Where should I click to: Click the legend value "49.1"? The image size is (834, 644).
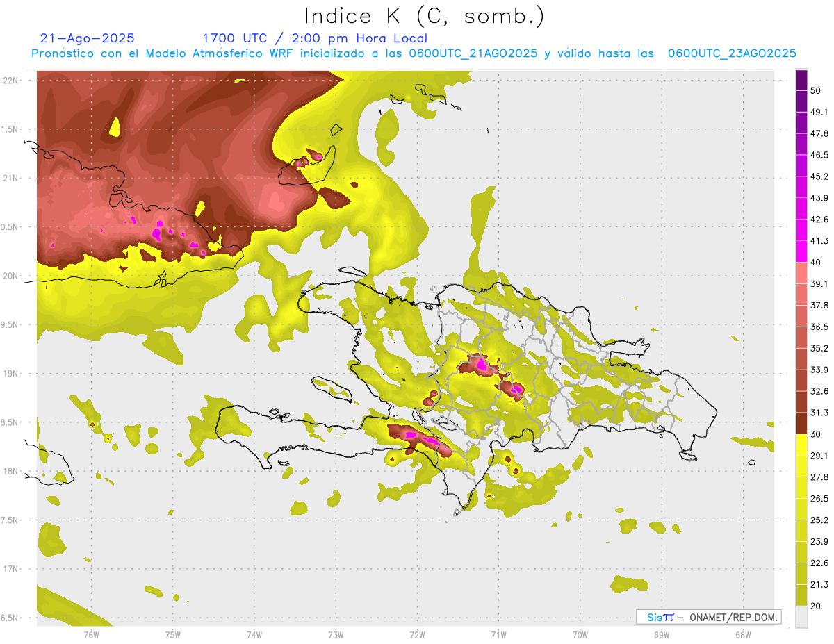(x=819, y=113)
